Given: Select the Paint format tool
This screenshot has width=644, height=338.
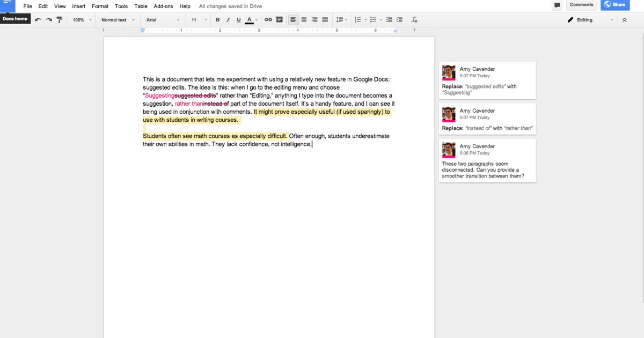Looking at the screenshot, I should [59, 19].
